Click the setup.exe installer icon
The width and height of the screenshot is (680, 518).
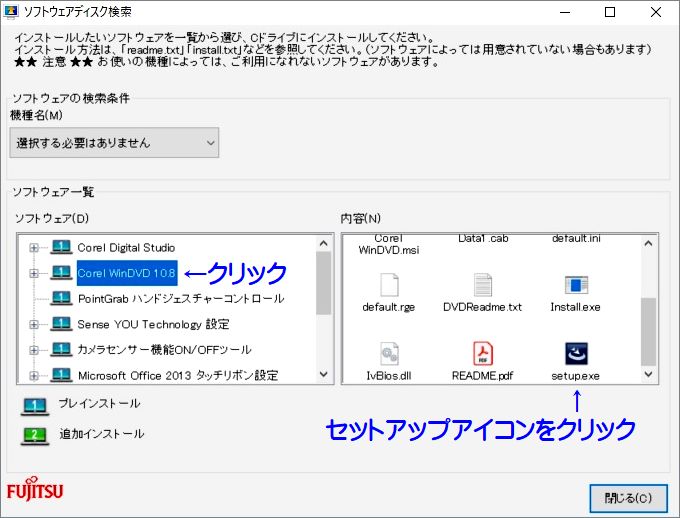click(x=576, y=353)
